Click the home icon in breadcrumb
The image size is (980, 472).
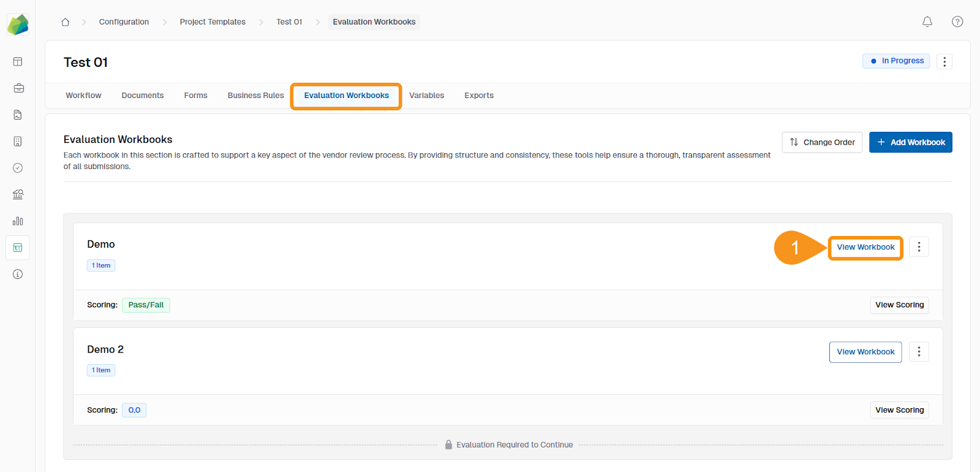65,22
